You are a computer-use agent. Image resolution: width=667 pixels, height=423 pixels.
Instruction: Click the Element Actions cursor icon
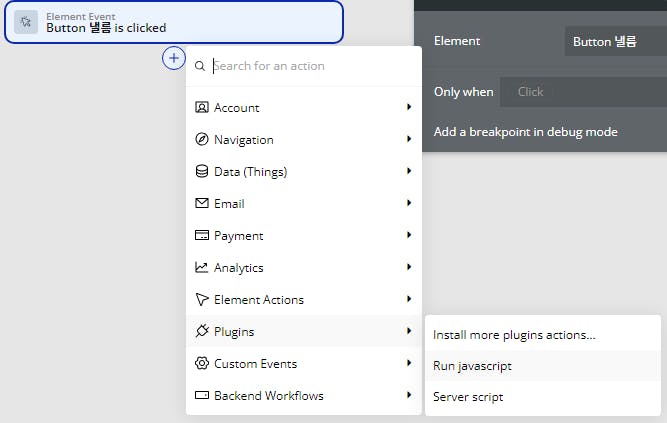(202, 299)
